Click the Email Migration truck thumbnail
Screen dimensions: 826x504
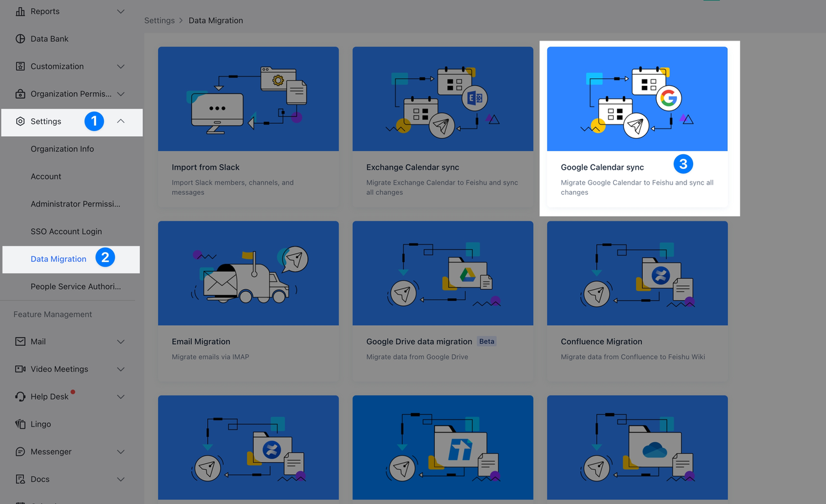tap(248, 274)
